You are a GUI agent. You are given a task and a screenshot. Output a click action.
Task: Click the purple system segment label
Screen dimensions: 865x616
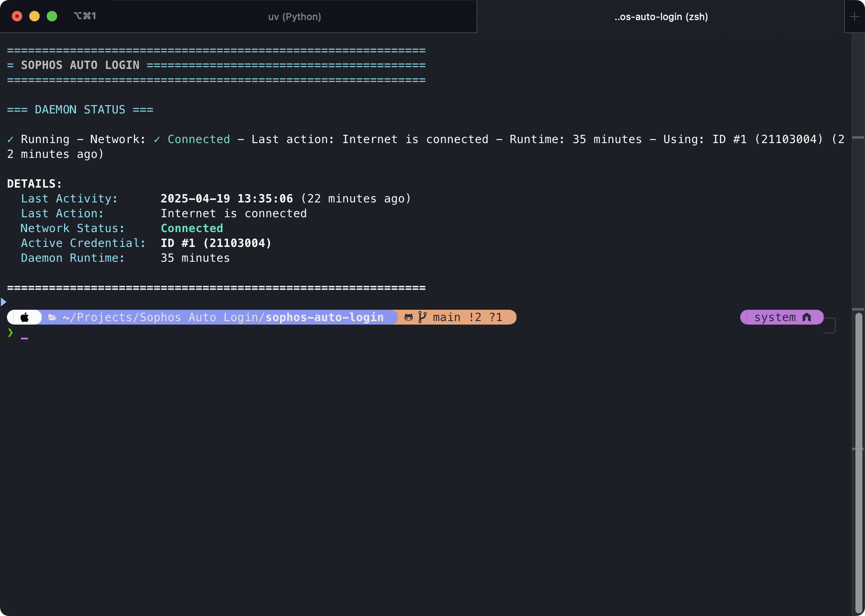pos(775,317)
